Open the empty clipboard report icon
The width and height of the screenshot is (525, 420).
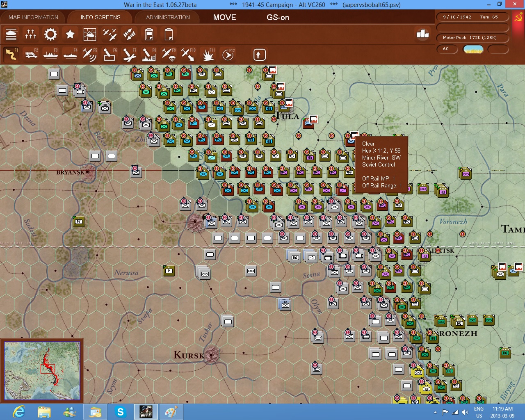click(169, 34)
